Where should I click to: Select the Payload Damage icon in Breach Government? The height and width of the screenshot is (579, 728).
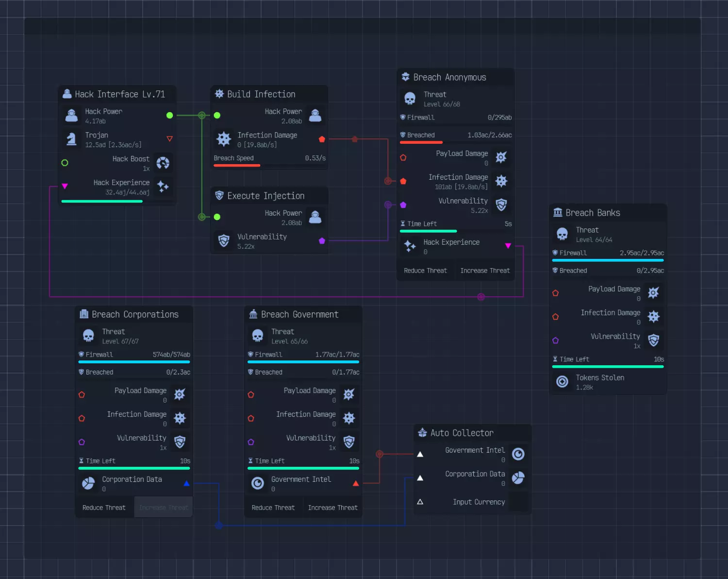[349, 394]
